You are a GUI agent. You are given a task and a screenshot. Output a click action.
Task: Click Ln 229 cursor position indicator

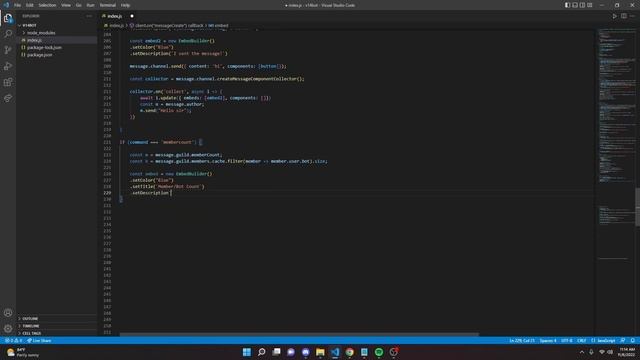[x=522, y=340]
